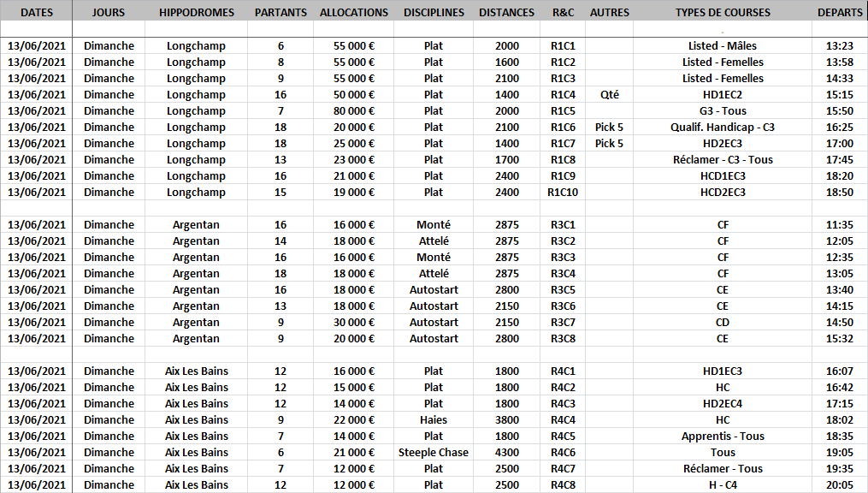
Task: Click the 15 000 € allocation cell
Action: tap(354, 387)
